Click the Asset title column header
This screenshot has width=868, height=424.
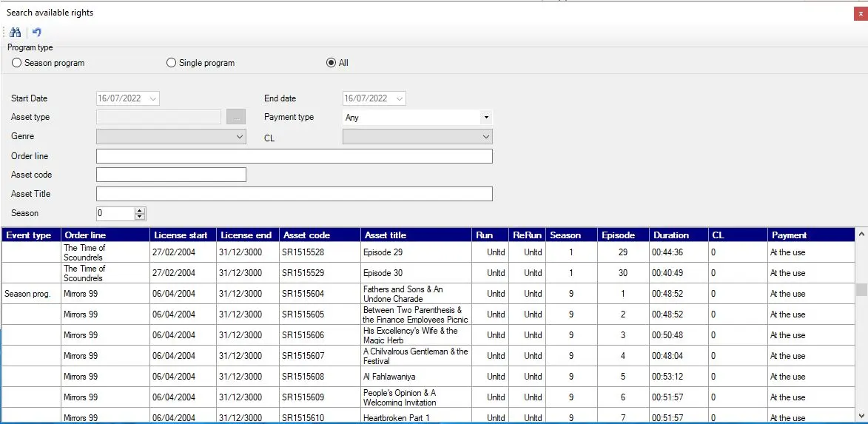pos(414,235)
